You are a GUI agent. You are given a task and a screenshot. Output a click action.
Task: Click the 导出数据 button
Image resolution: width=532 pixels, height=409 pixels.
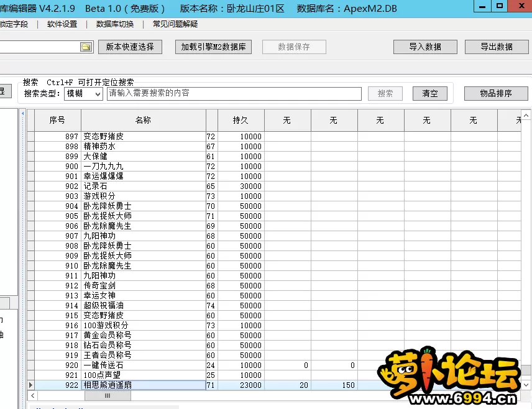tap(497, 47)
